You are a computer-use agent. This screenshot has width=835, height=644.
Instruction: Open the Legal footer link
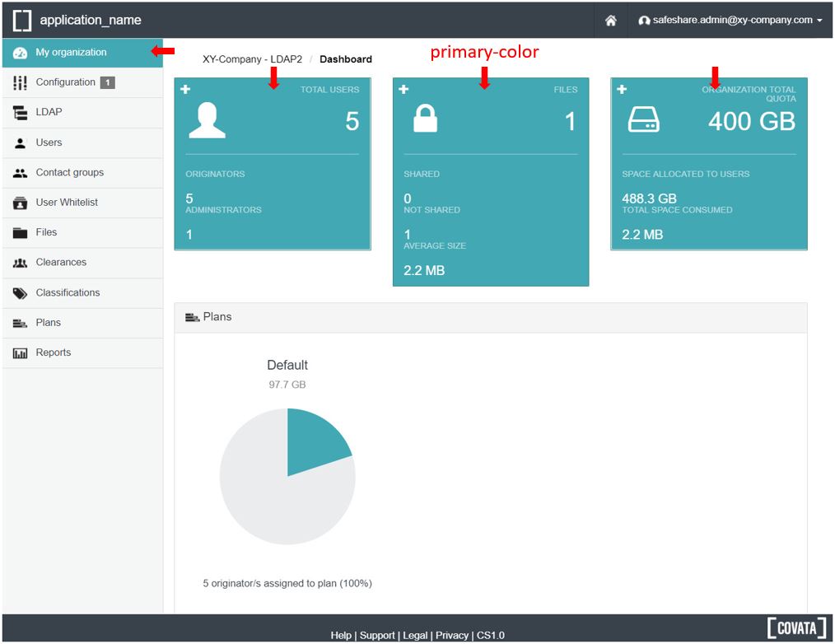tap(415, 635)
